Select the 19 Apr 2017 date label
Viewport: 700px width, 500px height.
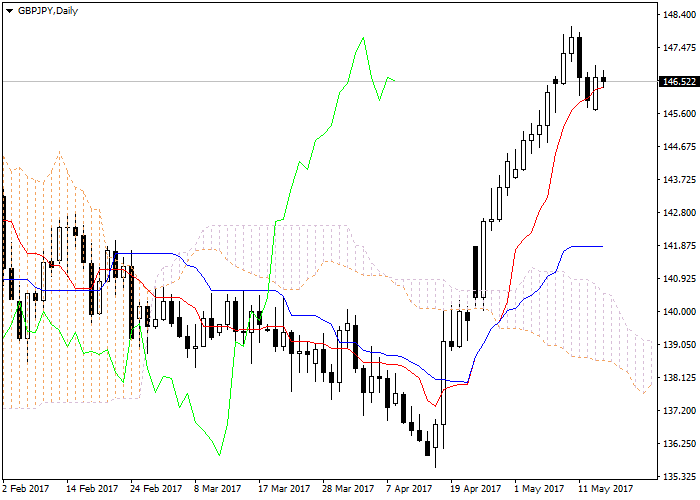tap(475, 489)
